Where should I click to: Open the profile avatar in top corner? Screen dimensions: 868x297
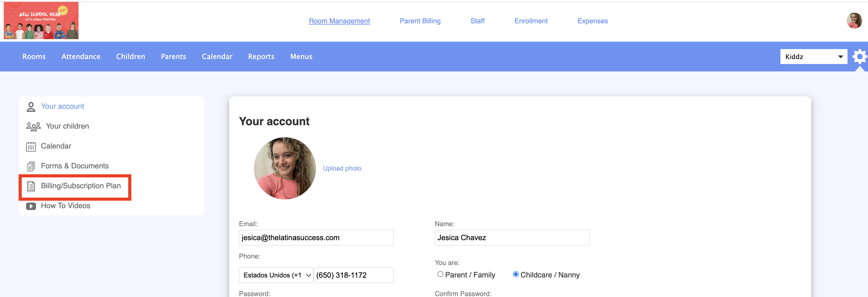854,21
